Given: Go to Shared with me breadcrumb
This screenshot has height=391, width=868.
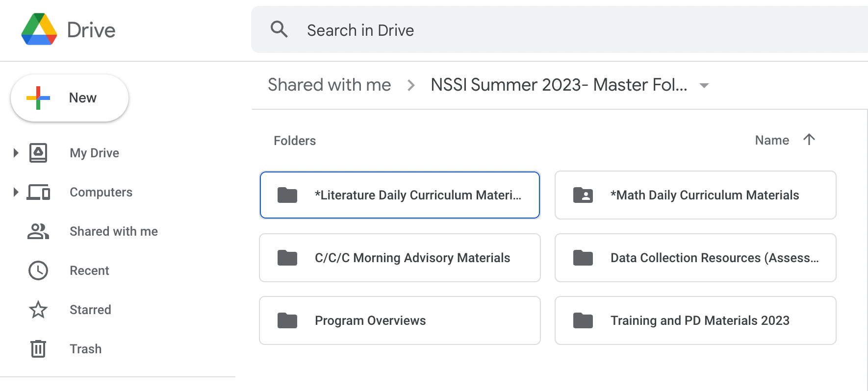Looking at the screenshot, I should (x=329, y=85).
